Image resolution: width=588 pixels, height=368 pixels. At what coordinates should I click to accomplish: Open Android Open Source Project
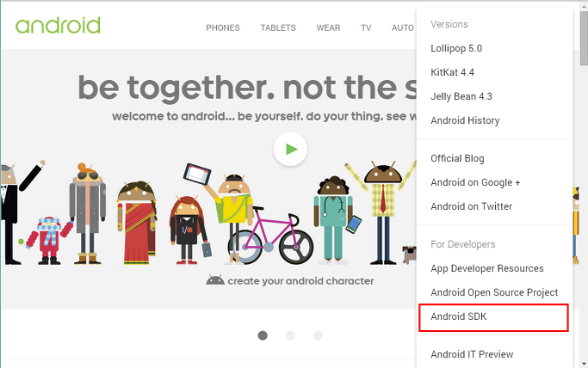494,292
